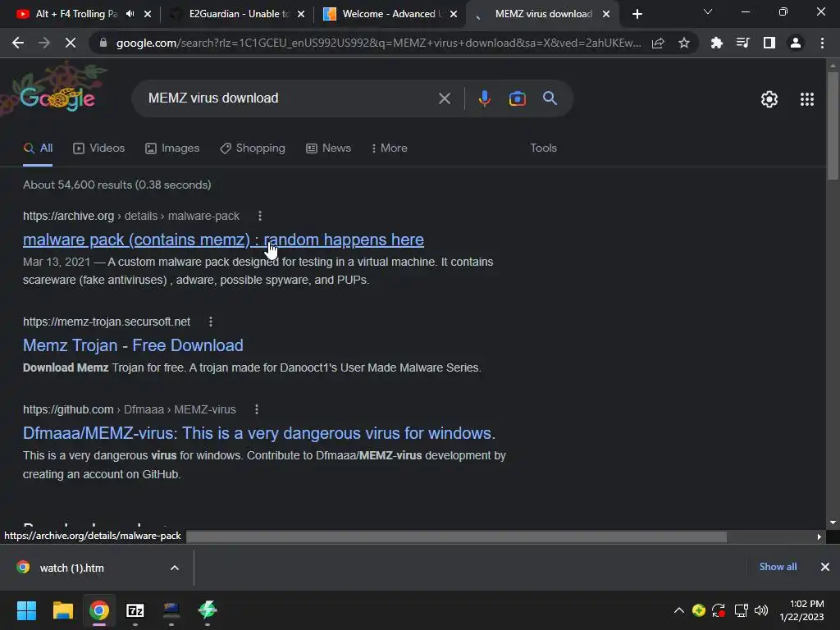Image resolution: width=840 pixels, height=630 pixels.
Task: Bookmark this page with the star icon
Action: [x=684, y=43]
